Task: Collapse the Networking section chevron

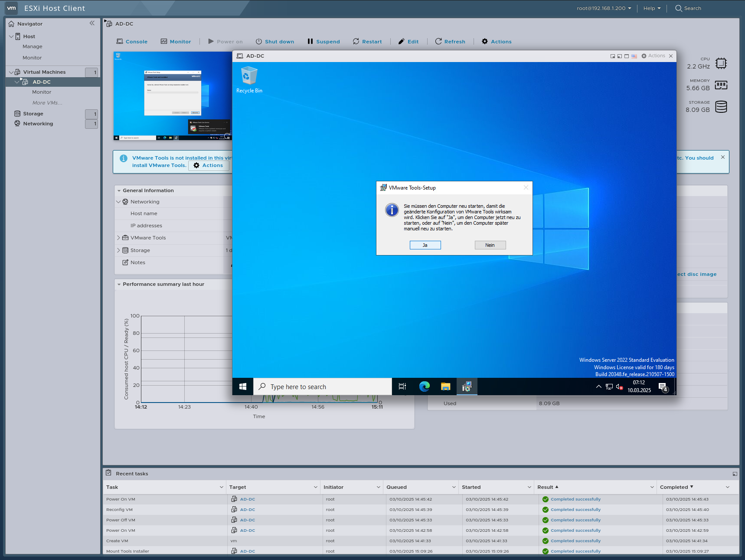Action: pos(118,201)
